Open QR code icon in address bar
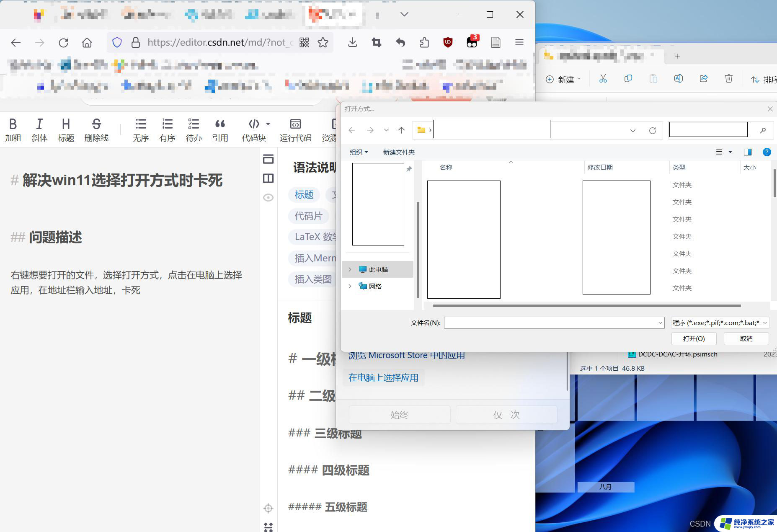The height and width of the screenshot is (532, 777). pyautogui.click(x=304, y=42)
